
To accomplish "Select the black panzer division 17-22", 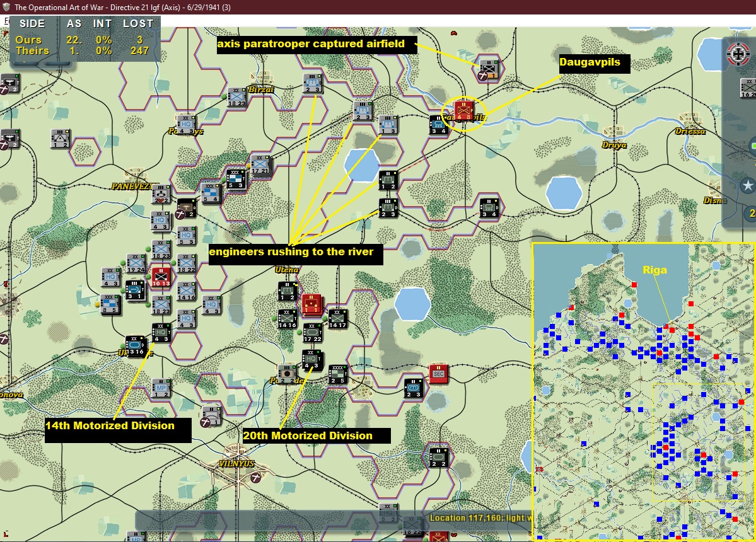I will (313, 333).
